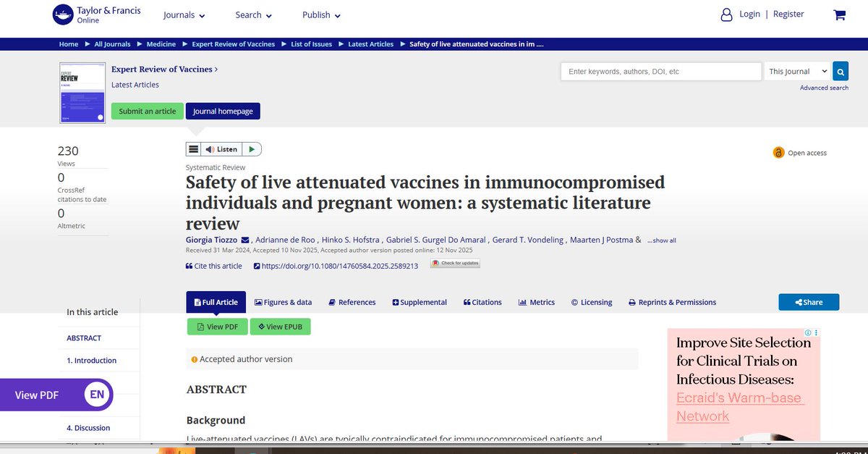The height and width of the screenshot is (454, 868).
Task: Switch to Full Article tab
Action: click(216, 302)
